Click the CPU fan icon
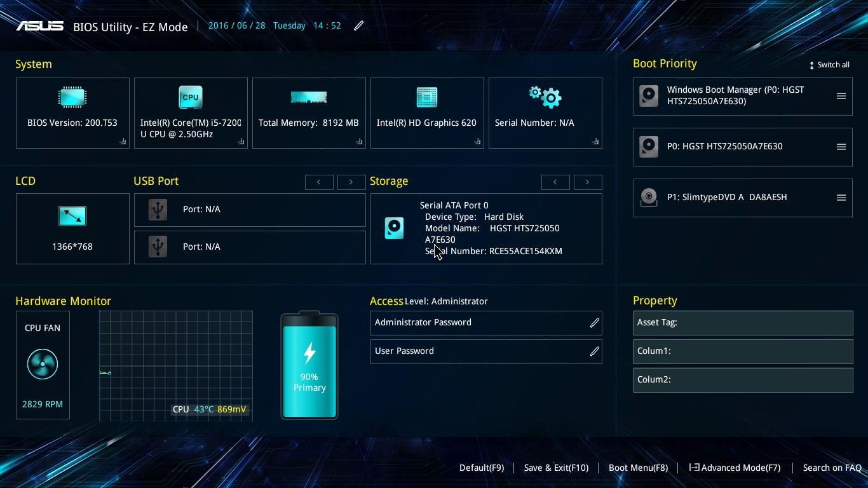 43,364
